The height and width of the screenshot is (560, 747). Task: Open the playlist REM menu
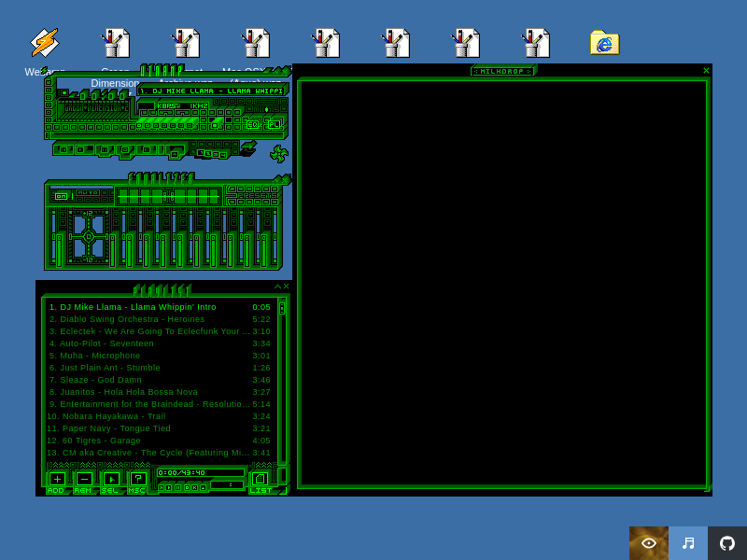coord(83,480)
